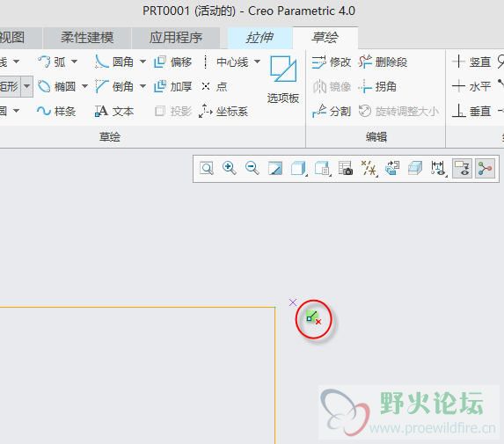Open the Ellipse (椭圆) dropdown arrow
This screenshot has height=444, width=504.
tap(84, 86)
